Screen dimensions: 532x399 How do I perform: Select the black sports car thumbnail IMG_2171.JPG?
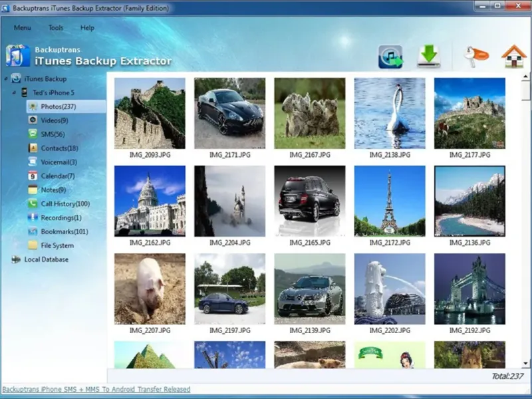click(x=229, y=113)
